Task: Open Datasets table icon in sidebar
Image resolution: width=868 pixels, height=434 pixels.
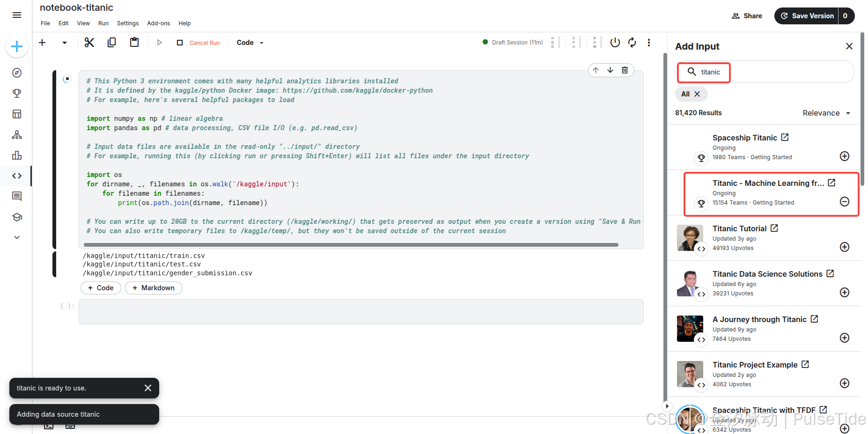Action: tap(17, 114)
